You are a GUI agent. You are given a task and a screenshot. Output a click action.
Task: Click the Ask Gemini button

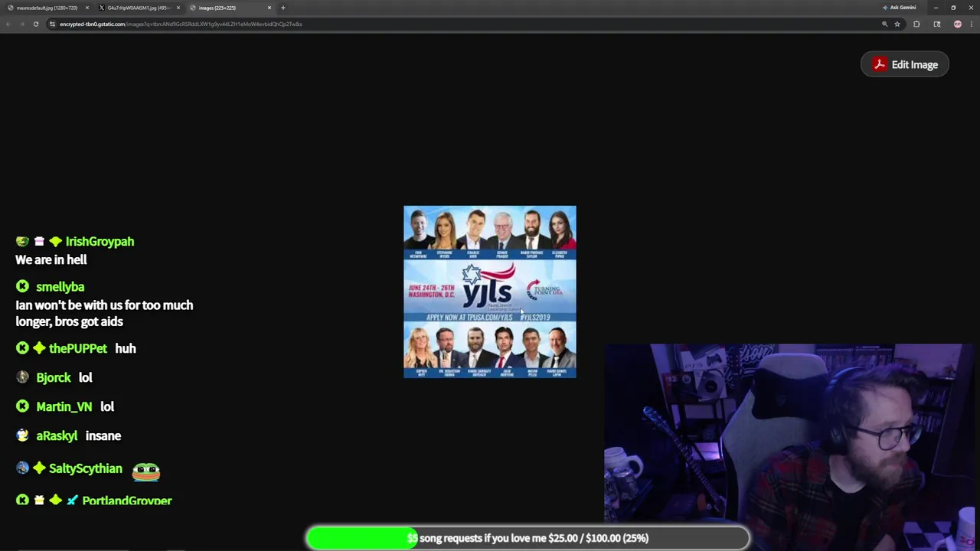pos(900,8)
